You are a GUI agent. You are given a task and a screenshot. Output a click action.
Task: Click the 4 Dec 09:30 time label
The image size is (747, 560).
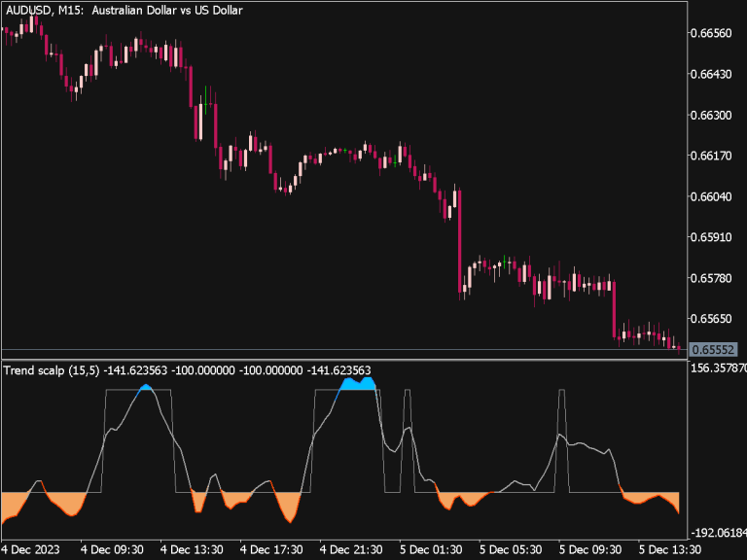point(112,549)
